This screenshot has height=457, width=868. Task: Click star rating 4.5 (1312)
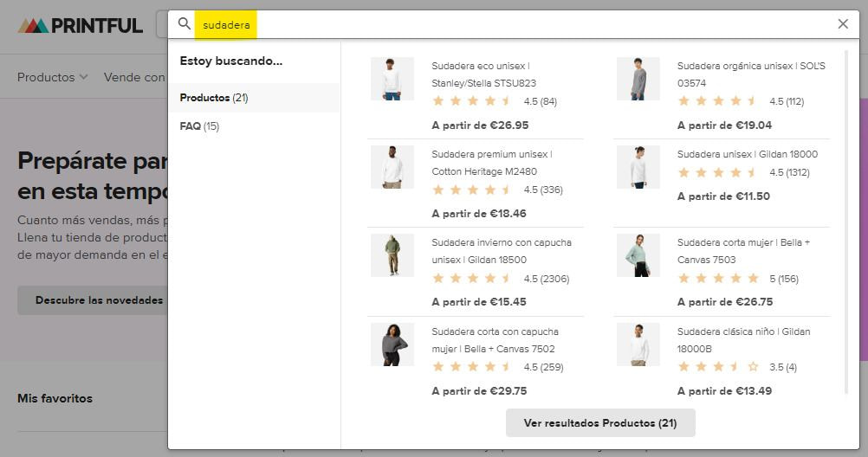pyautogui.click(x=743, y=172)
